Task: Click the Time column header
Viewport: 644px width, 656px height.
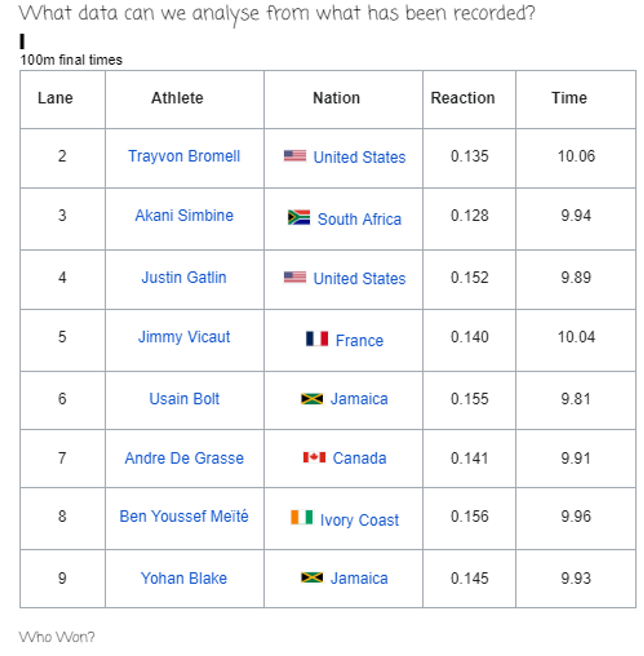Action: pos(569,98)
